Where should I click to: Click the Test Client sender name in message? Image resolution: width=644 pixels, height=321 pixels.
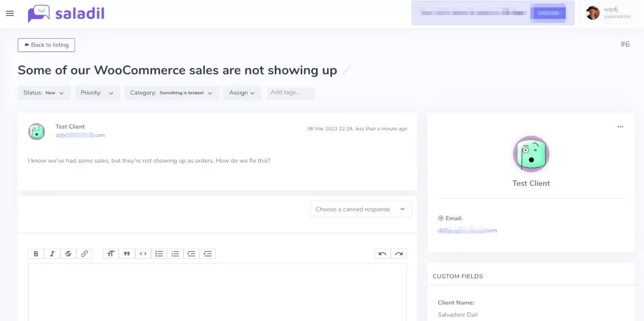(70, 127)
